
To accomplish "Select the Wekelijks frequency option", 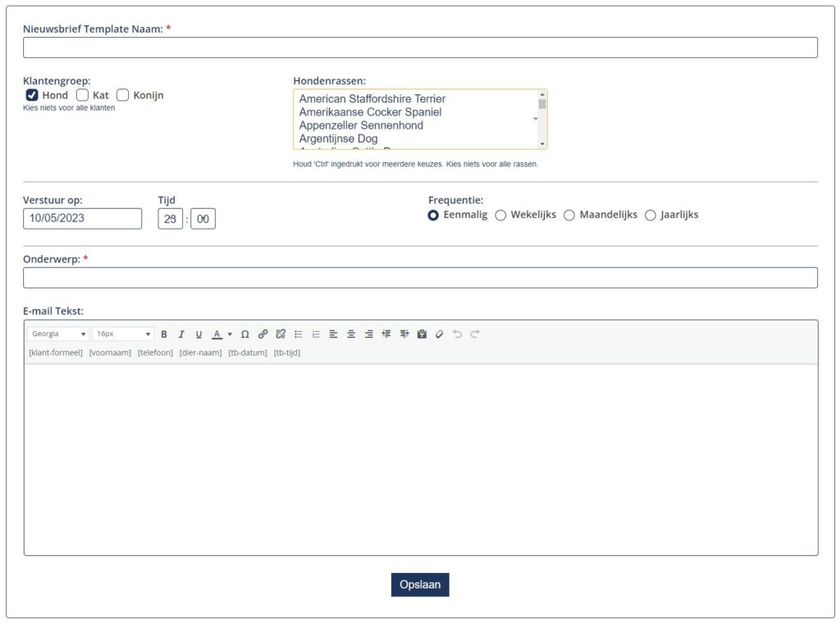I will [500, 215].
